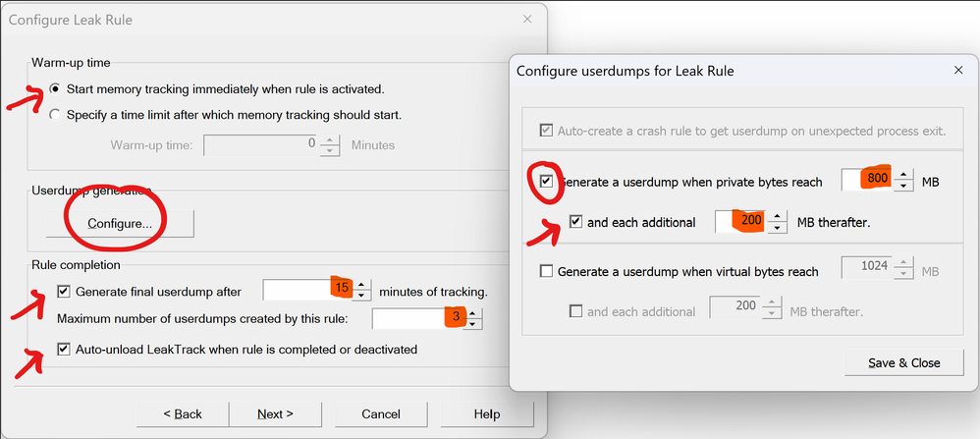Increase maximum number of userdumps spinner
980x439 pixels.
[473, 313]
